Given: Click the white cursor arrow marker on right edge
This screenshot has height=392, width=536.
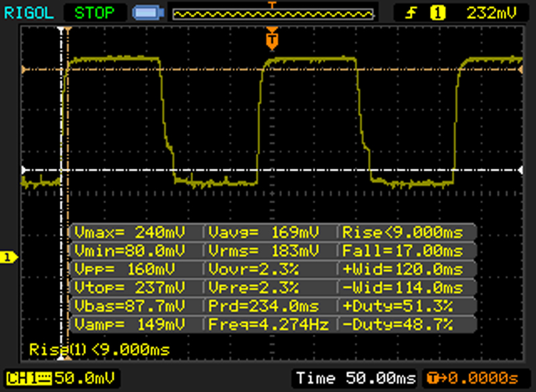Looking at the screenshot, I should [x=521, y=170].
